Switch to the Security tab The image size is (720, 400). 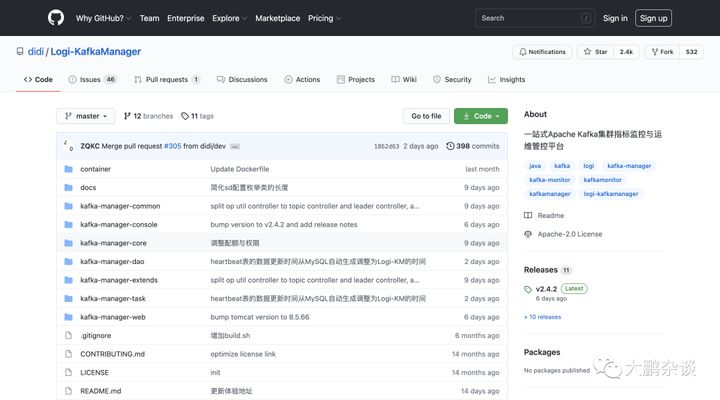coord(452,79)
